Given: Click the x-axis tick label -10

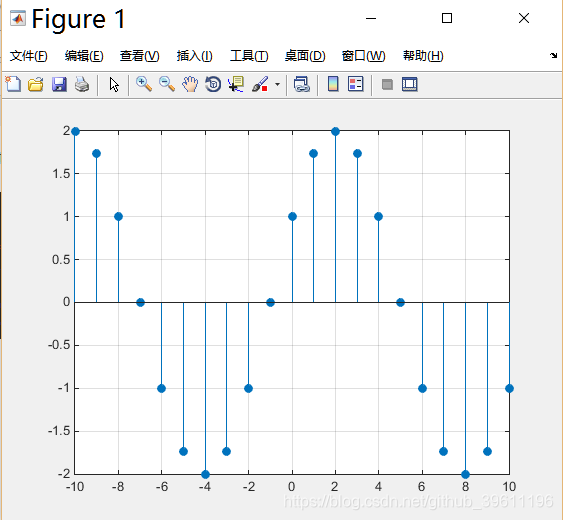Looking at the screenshot, I should 75,487.
